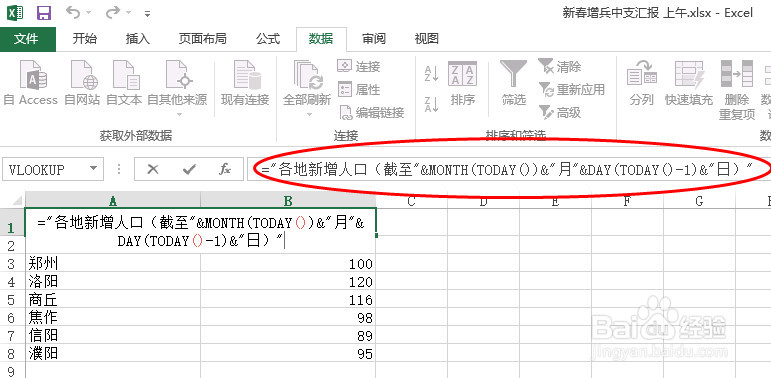Viewport: 771px width, 378px height.
Task: Switch to the 视图 ribbon tab
Action: [x=426, y=39]
